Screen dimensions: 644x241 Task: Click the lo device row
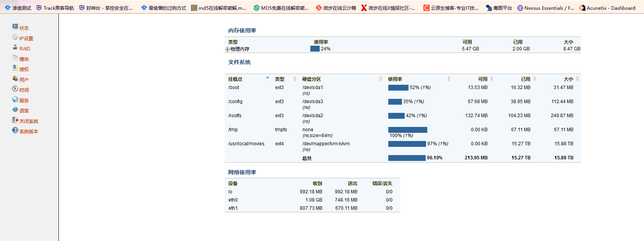click(x=312, y=192)
